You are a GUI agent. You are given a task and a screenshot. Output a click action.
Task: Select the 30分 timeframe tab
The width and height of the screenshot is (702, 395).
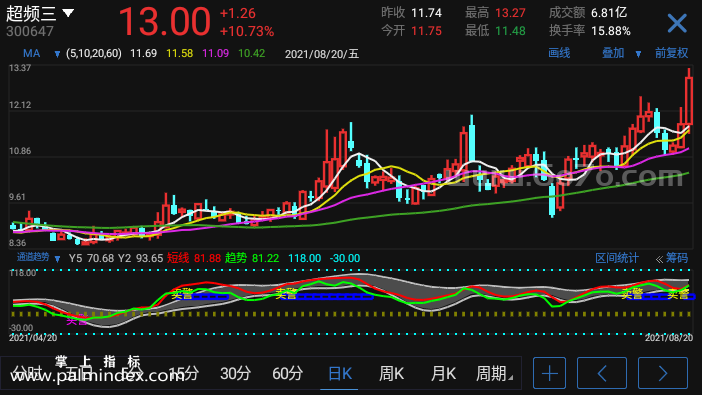[x=235, y=373]
